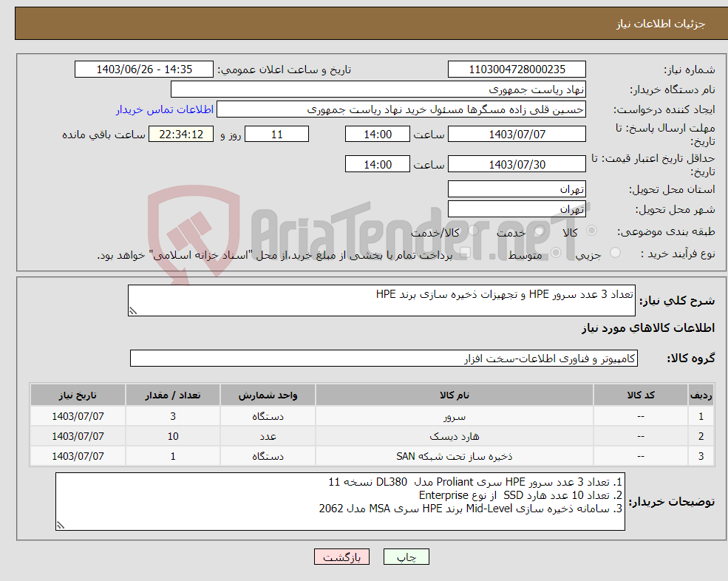This screenshot has width=728, height=581.
Task: Click the goods group field کامپیوتر و فناوری اطلاعات
Action: tap(384, 358)
